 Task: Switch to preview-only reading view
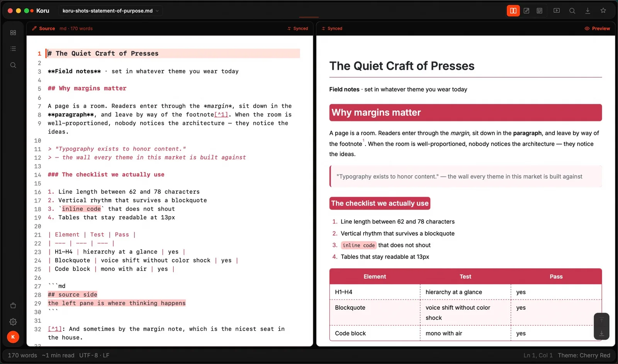click(540, 11)
